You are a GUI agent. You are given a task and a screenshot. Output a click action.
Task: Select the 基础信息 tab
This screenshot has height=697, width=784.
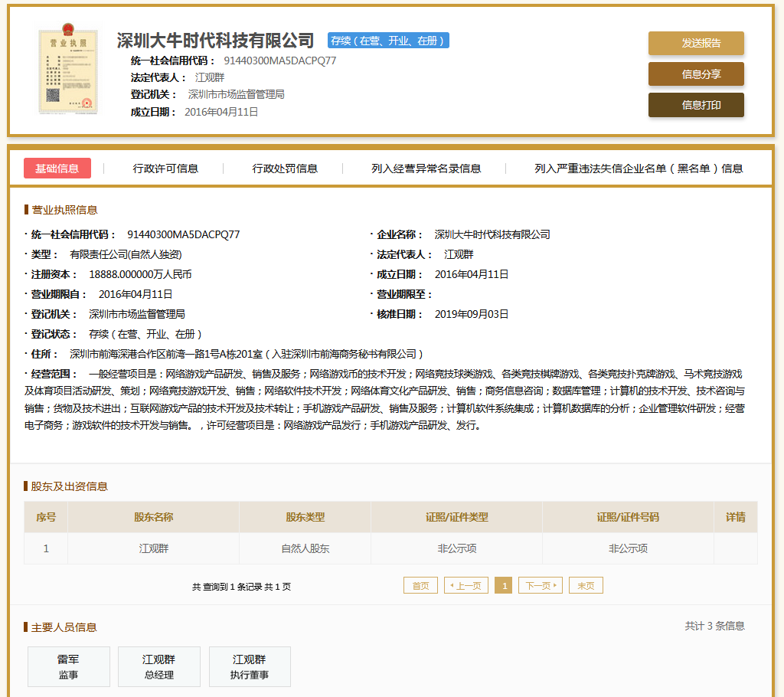tap(57, 169)
